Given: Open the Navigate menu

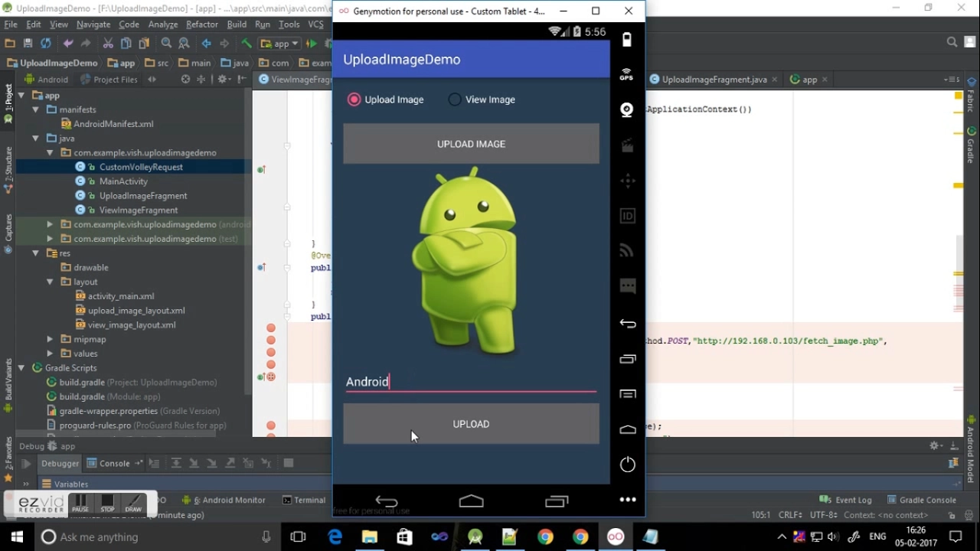Looking at the screenshot, I should (93, 24).
